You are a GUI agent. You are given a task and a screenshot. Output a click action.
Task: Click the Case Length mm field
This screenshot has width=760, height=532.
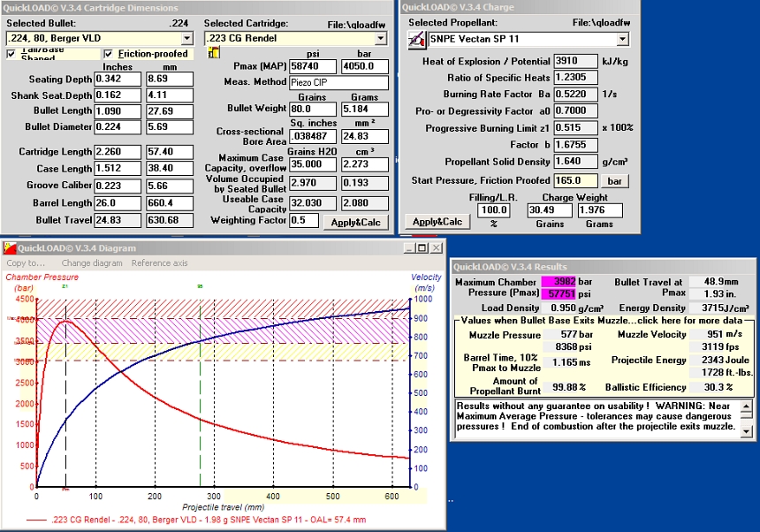click(x=170, y=168)
